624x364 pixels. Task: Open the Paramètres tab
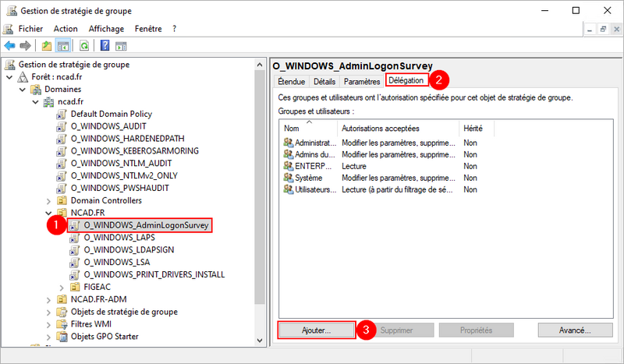pyautogui.click(x=361, y=81)
